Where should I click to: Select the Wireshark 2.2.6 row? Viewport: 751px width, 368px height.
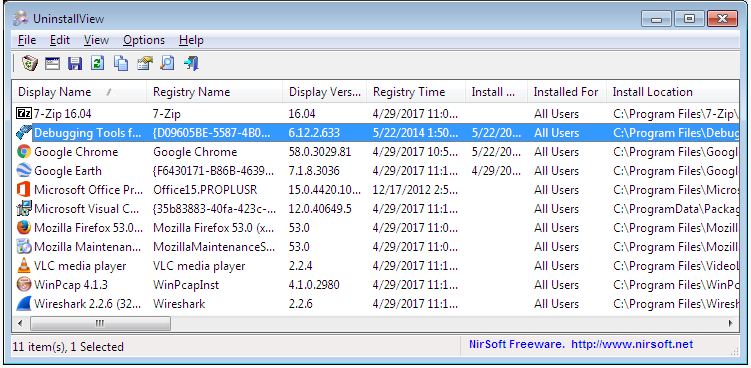[x=376, y=304]
